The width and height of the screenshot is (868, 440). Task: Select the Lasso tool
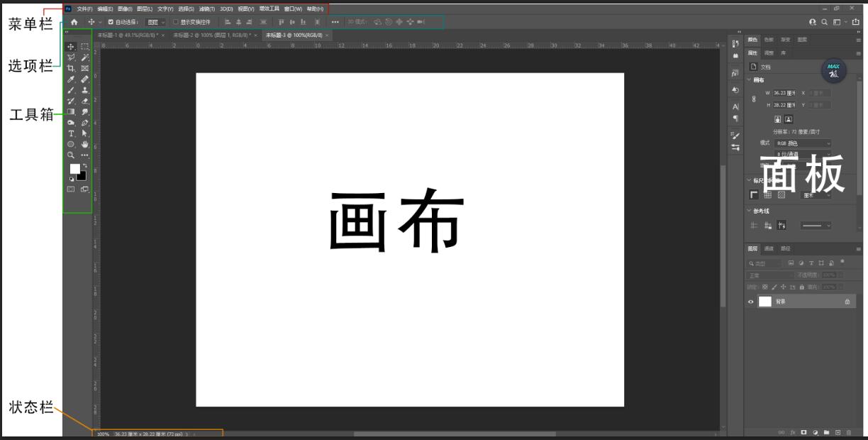[x=69, y=57]
